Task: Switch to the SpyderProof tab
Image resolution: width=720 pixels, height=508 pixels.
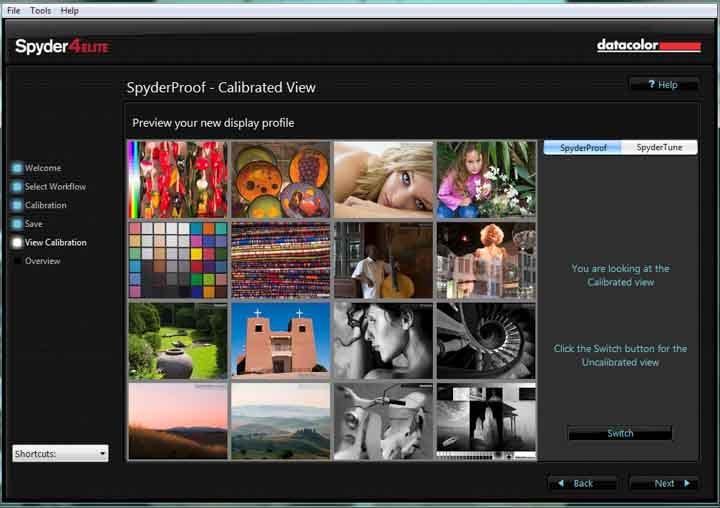Action: tap(583, 147)
